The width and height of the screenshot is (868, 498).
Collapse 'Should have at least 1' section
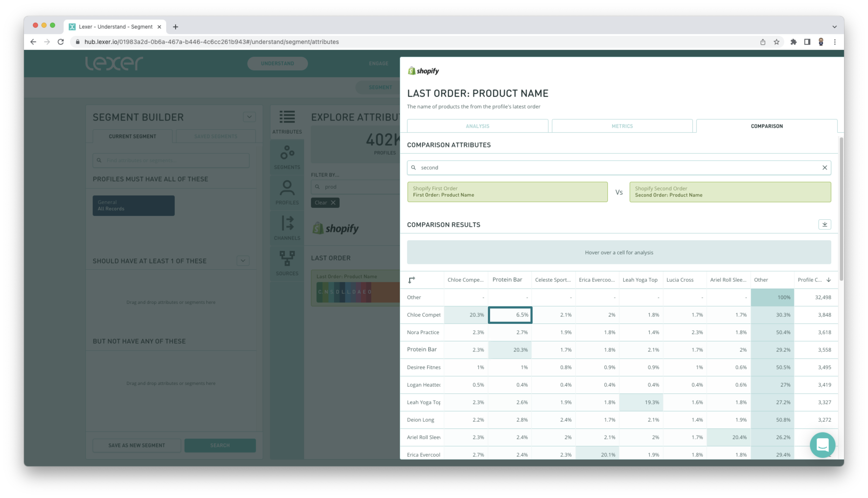click(x=243, y=261)
